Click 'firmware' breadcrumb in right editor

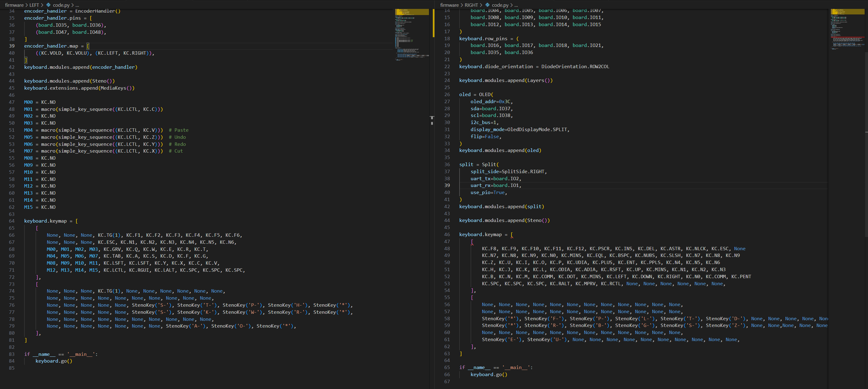pyautogui.click(x=449, y=5)
